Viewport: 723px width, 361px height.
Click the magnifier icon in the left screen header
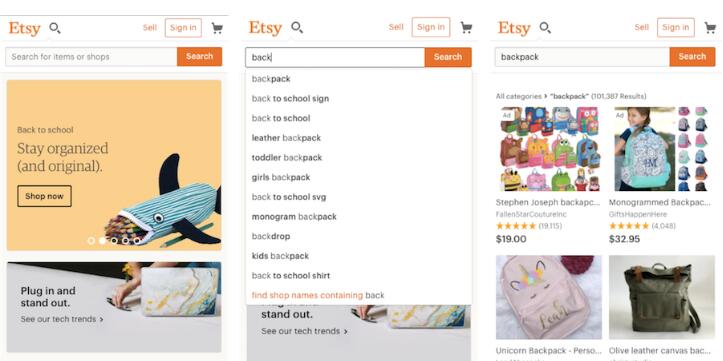pyautogui.click(x=55, y=28)
